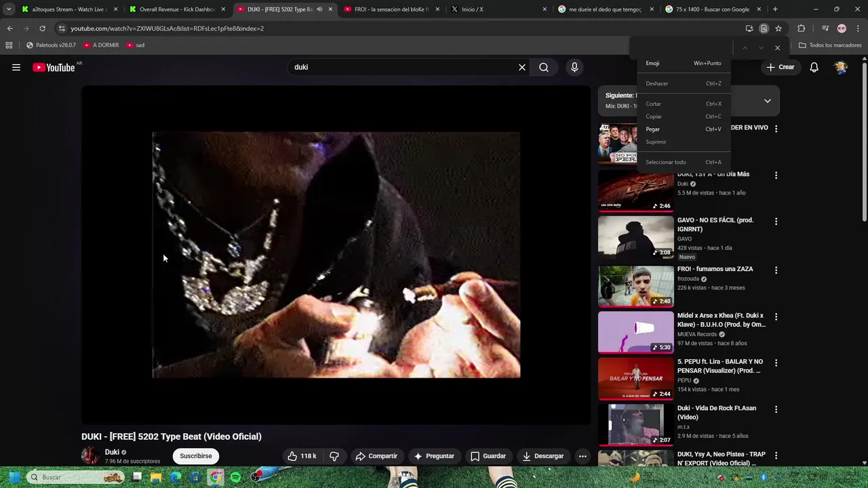
Task: Open Microsoft Edge from taskbar
Action: [x=176, y=477]
